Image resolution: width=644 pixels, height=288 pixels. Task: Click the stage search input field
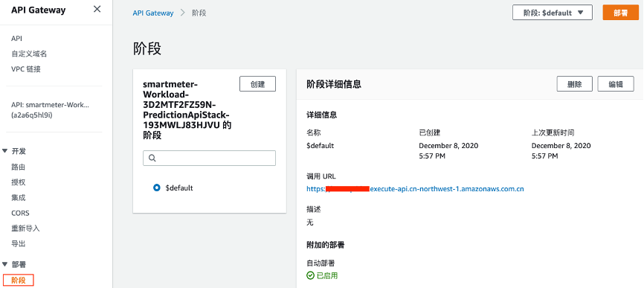(210, 159)
